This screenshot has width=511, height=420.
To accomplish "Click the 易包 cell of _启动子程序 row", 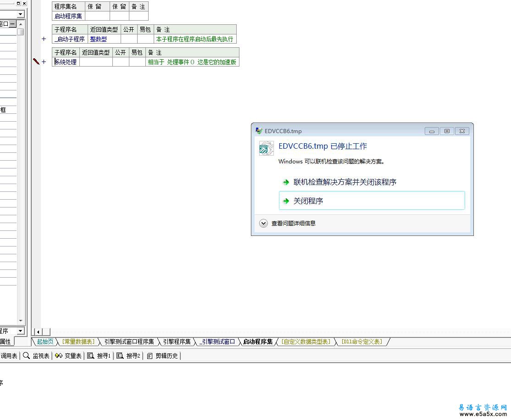I will [x=146, y=39].
